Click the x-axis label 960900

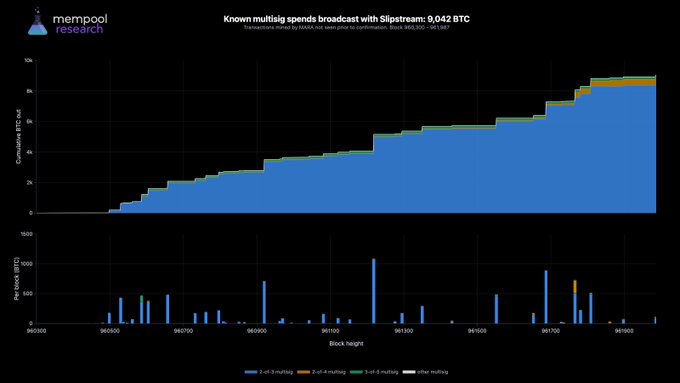(257, 331)
